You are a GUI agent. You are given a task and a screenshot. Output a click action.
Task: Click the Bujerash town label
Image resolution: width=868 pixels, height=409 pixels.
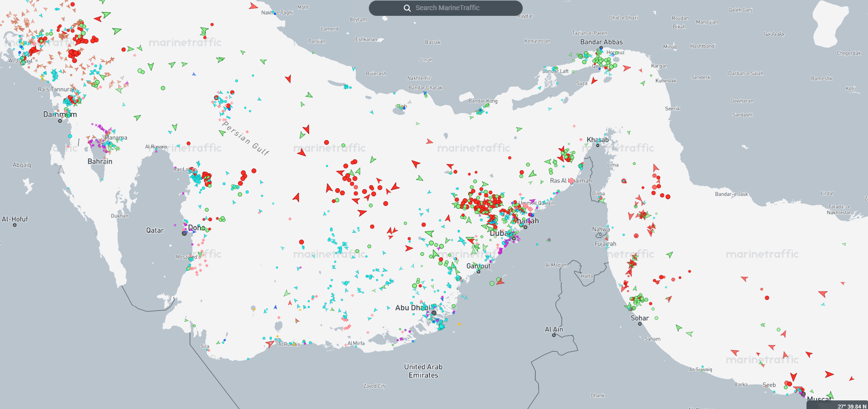(376, 74)
